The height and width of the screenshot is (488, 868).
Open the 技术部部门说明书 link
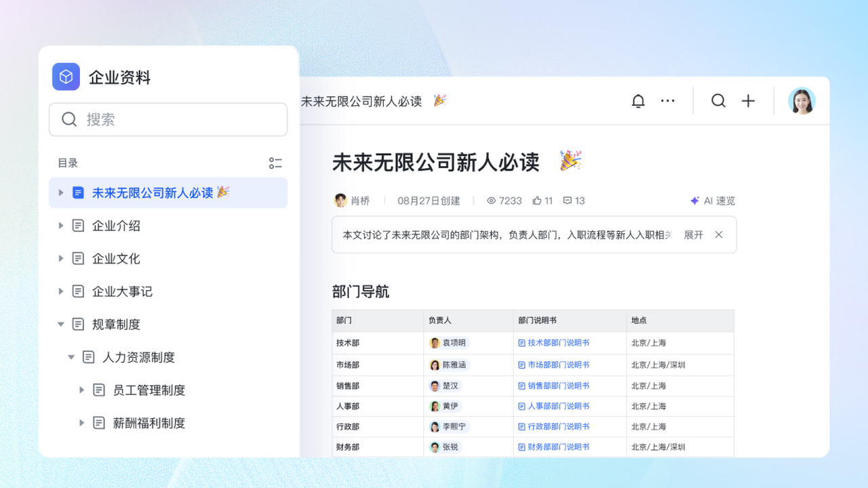coord(557,343)
